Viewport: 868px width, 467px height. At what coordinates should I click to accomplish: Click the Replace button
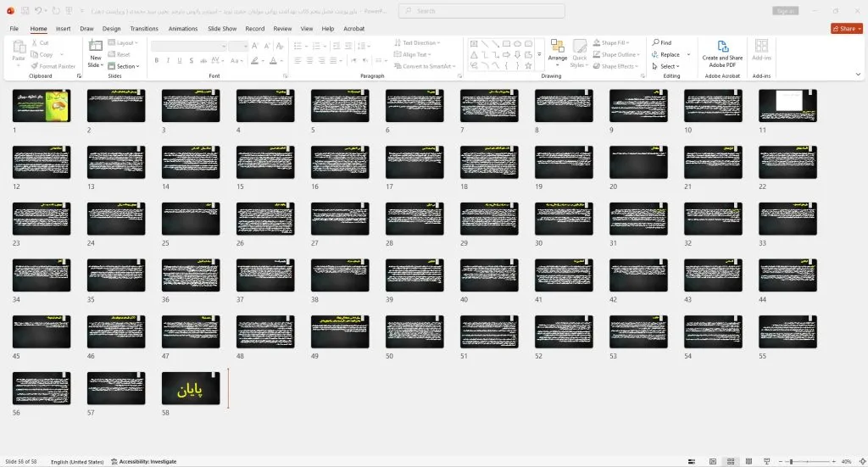pyautogui.click(x=665, y=54)
